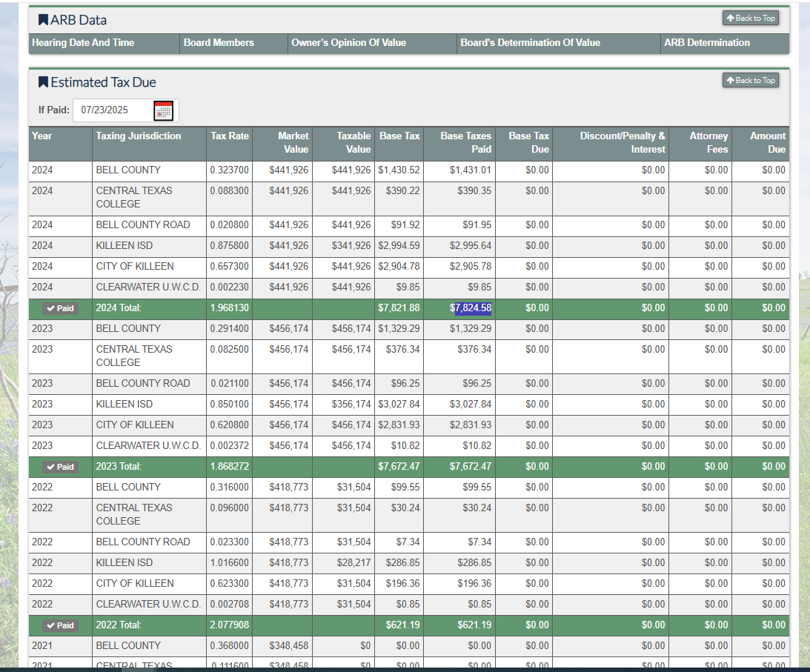Click the ARB Data bookmark icon
810x672 pixels.
pos(44,20)
